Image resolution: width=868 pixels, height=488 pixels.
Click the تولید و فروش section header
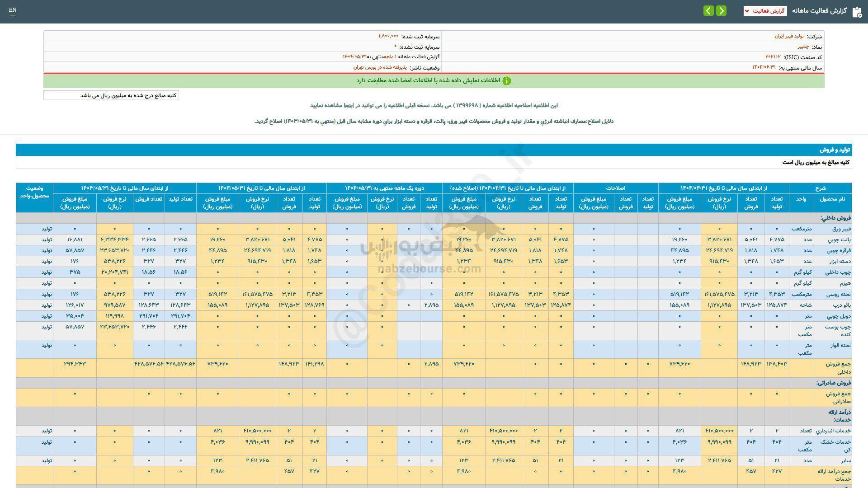click(x=835, y=150)
